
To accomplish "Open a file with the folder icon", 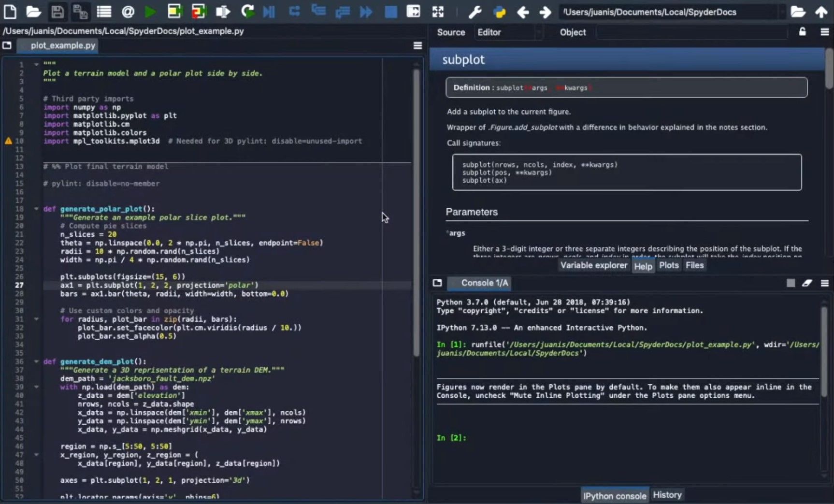I will pos(33,11).
